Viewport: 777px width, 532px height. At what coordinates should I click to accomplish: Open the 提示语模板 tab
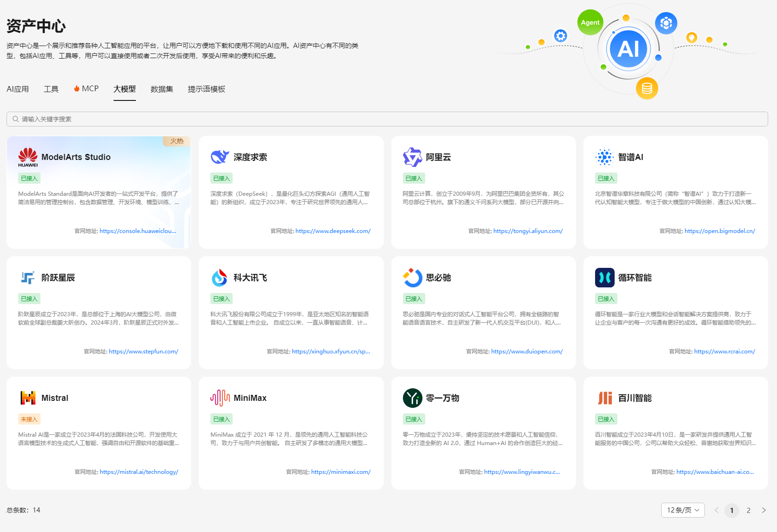coord(206,89)
